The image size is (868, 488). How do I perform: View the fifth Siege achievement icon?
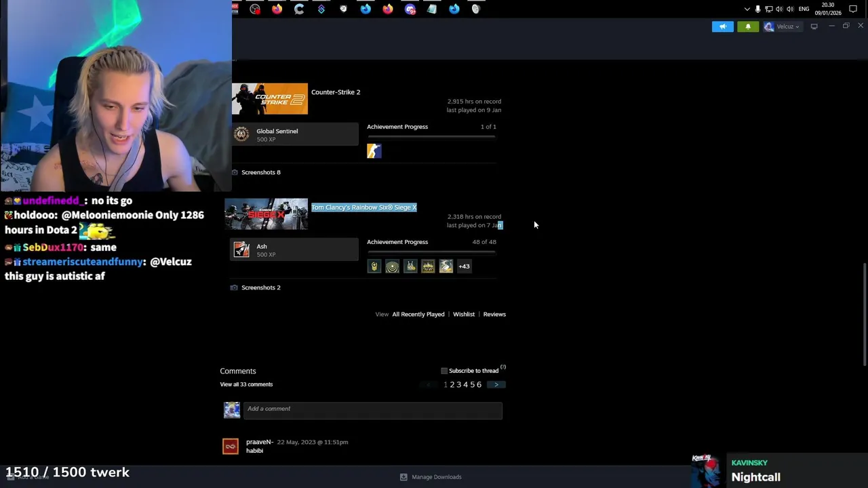[446, 266]
